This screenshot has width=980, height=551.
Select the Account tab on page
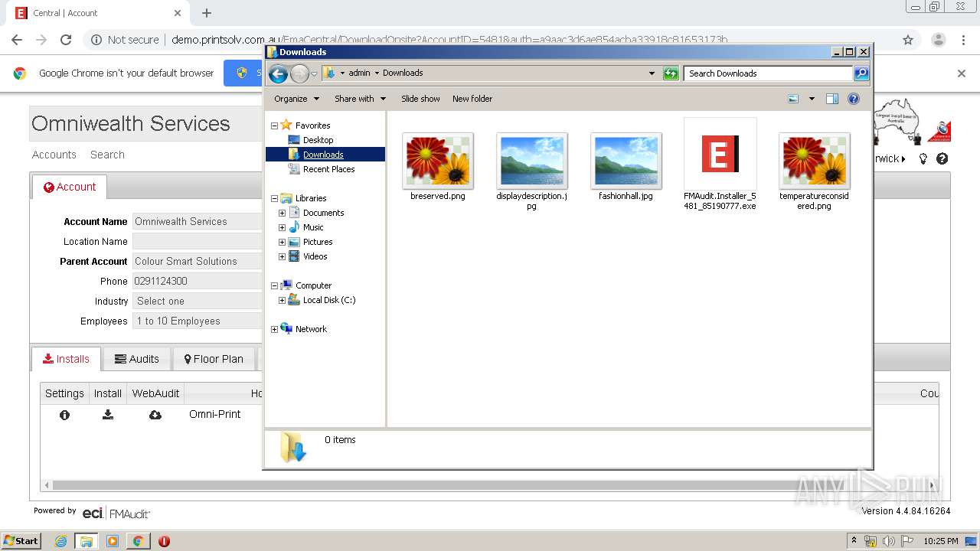[x=70, y=187]
